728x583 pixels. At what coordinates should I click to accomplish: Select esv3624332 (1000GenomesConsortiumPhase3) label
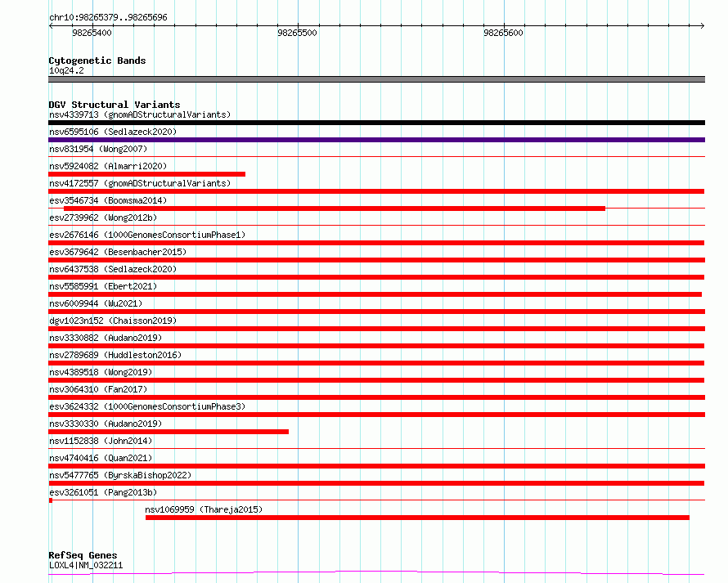pyautogui.click(x=147, y=406)
